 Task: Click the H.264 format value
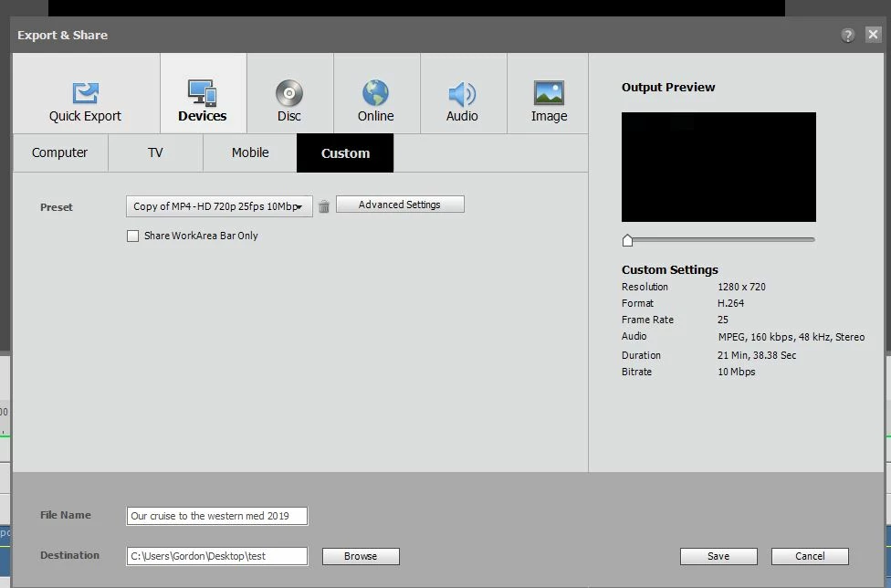[730, 303]
